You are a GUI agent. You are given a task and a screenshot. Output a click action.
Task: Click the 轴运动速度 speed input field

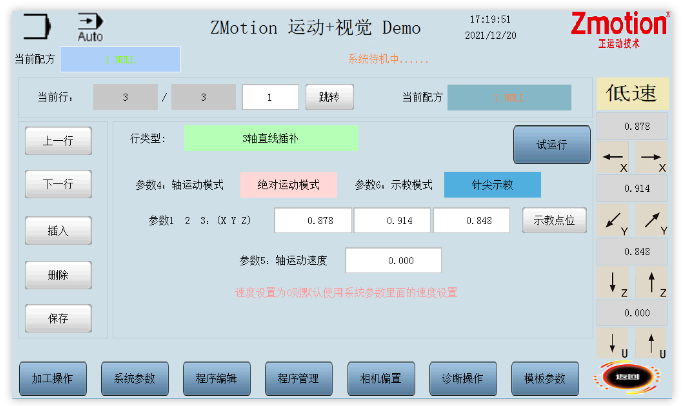pyautogui.click(x=393, y=260)
